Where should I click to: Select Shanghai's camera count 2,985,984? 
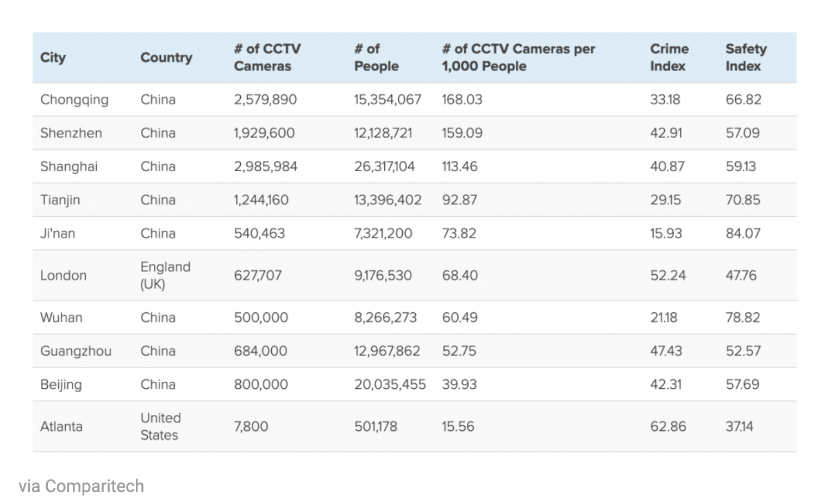pos(266,167)
